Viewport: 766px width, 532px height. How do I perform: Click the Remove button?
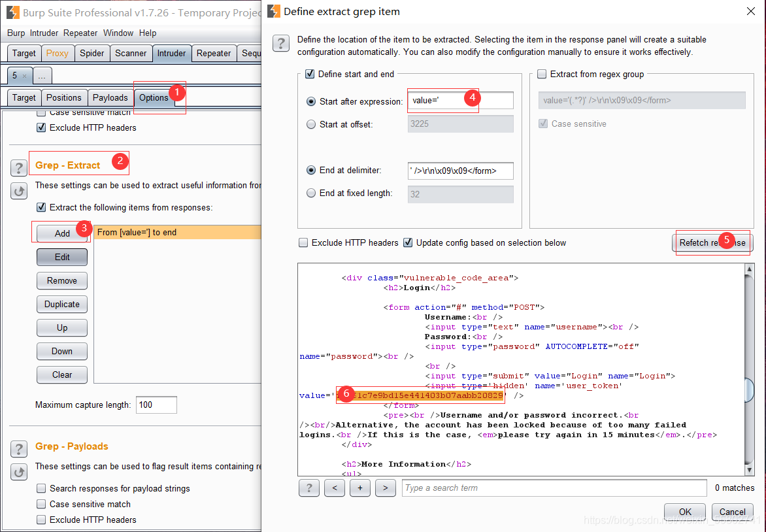(x=62, y=280)
